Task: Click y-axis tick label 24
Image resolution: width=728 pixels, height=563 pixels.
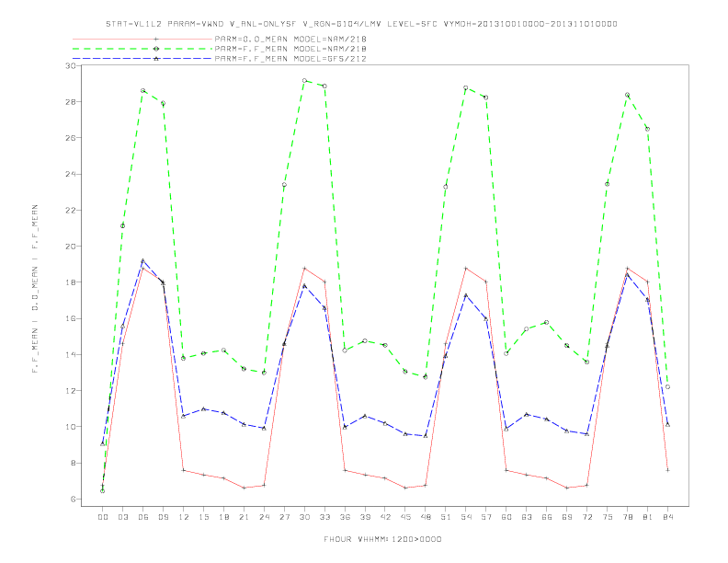Action: (x=71, y=174)
